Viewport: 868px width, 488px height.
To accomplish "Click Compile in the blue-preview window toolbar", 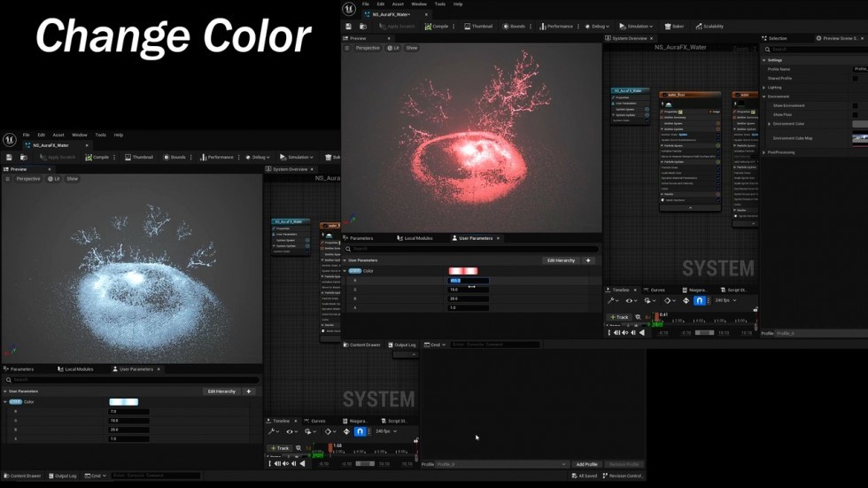I will (x=97, y=157).
